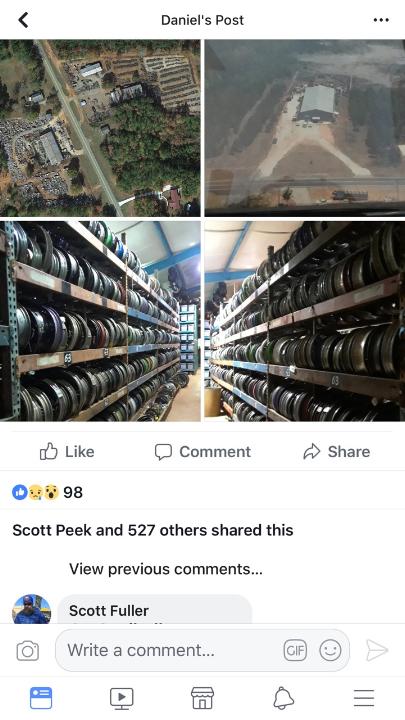Open the News Feed tab
The height and width of the screenshot is (720, 405).
(41, 698)
